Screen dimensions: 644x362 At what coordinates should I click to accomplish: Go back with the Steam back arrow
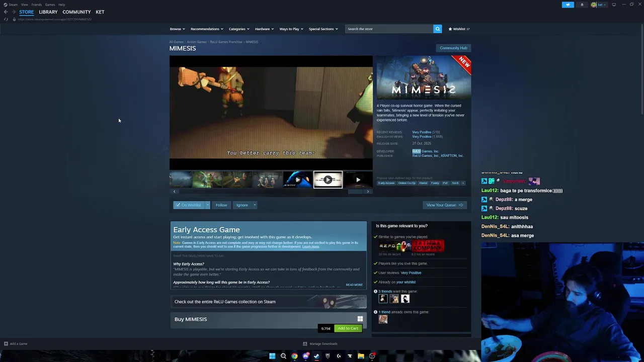coord(6,12)
